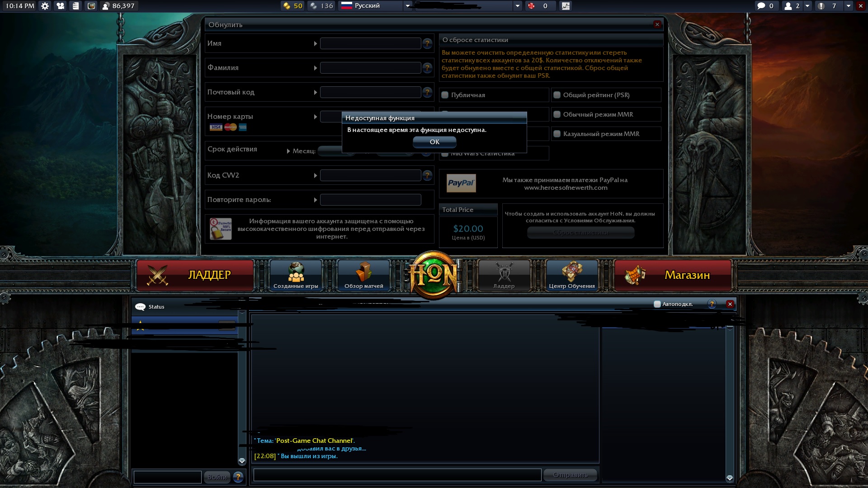
Task: Click the chat message input field
Action: tap(397, 475)
